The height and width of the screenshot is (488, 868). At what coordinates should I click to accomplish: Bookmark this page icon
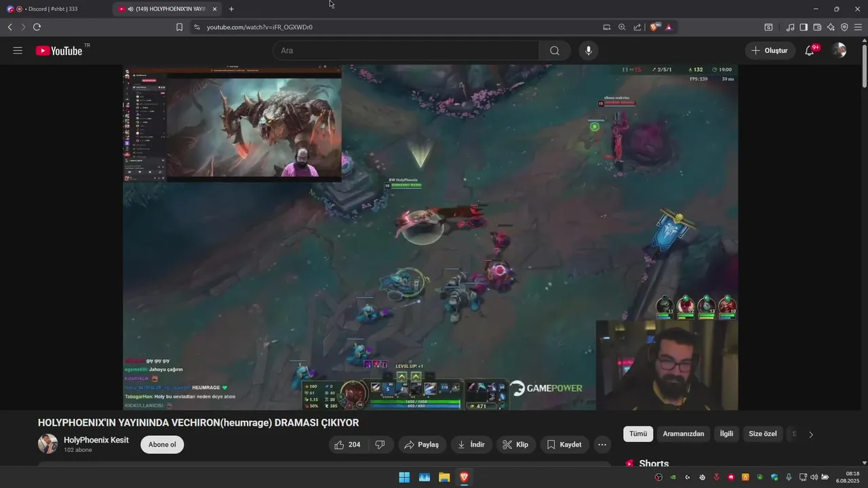(x=179, y=27)
